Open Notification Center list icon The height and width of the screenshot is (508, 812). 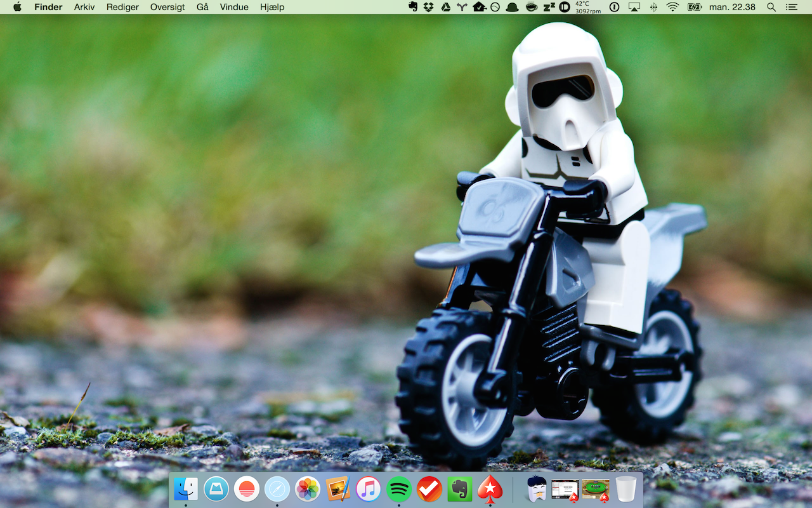[791, 7]
